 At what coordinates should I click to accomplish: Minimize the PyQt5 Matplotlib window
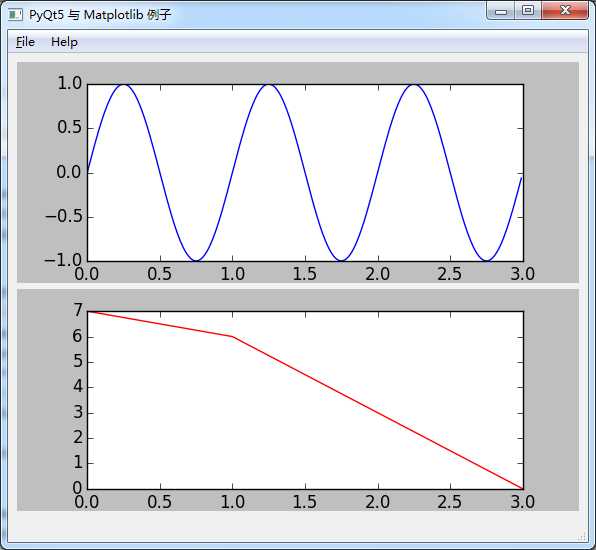pos(501,11)
